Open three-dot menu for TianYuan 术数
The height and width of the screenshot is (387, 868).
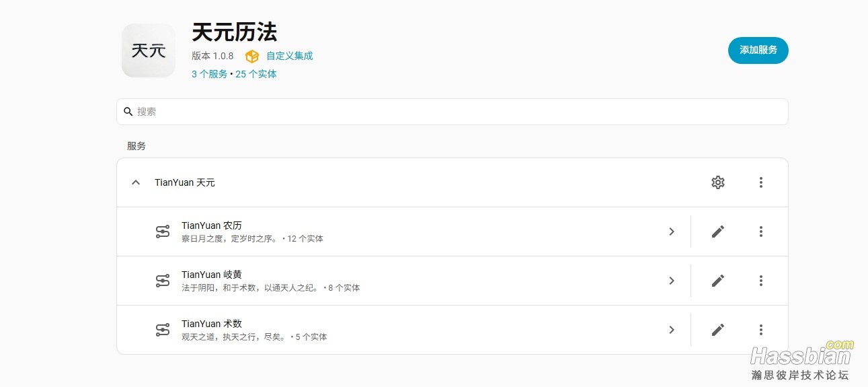point(761,330)
